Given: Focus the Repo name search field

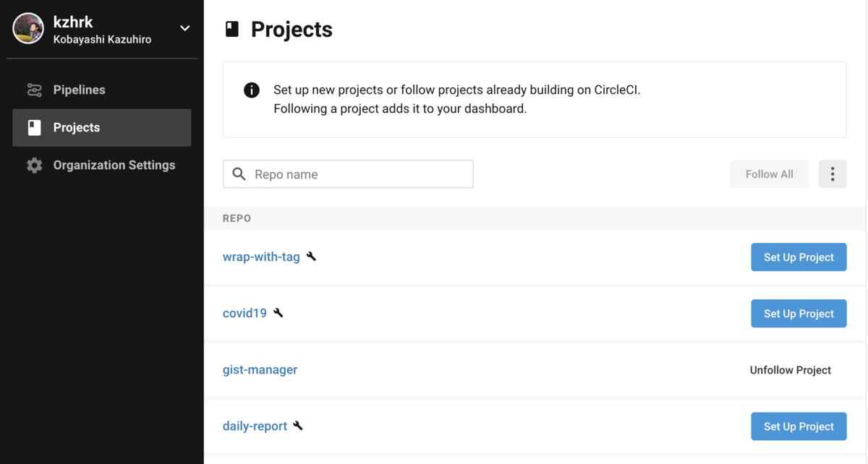Looking at the screenshot, I should click(348, 174).
